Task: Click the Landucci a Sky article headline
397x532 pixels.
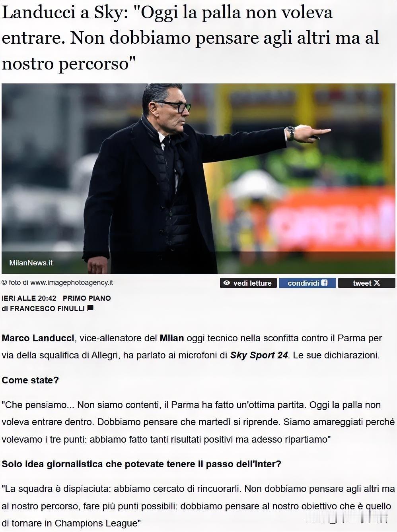Action: [x=191, y=38]
